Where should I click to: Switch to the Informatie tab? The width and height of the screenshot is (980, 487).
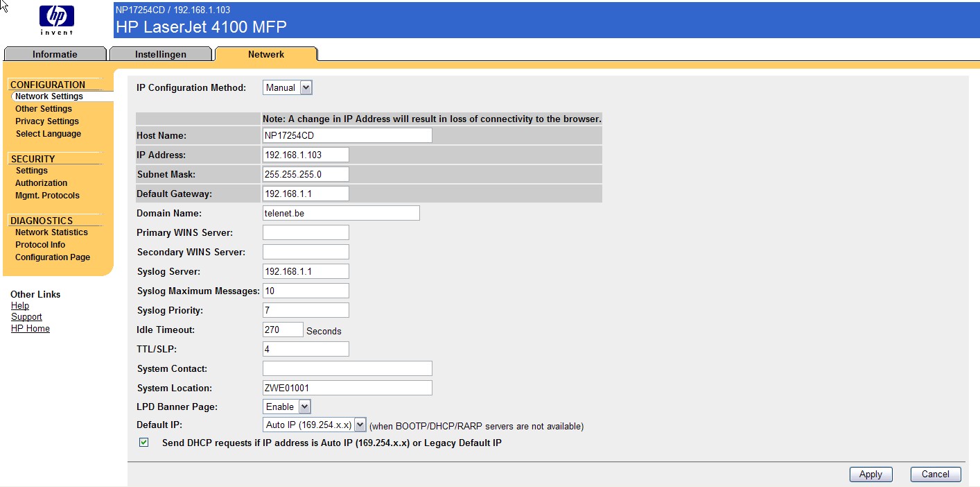point(55,54)
